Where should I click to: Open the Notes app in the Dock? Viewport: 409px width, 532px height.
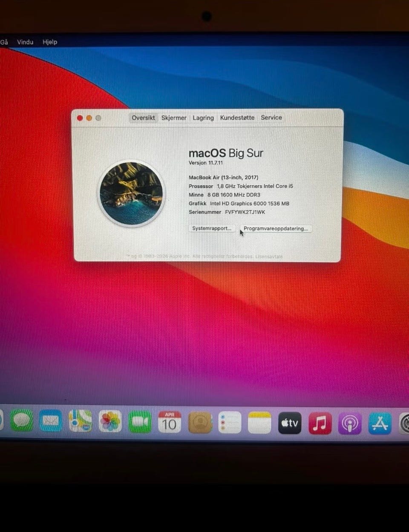point(259,423)
